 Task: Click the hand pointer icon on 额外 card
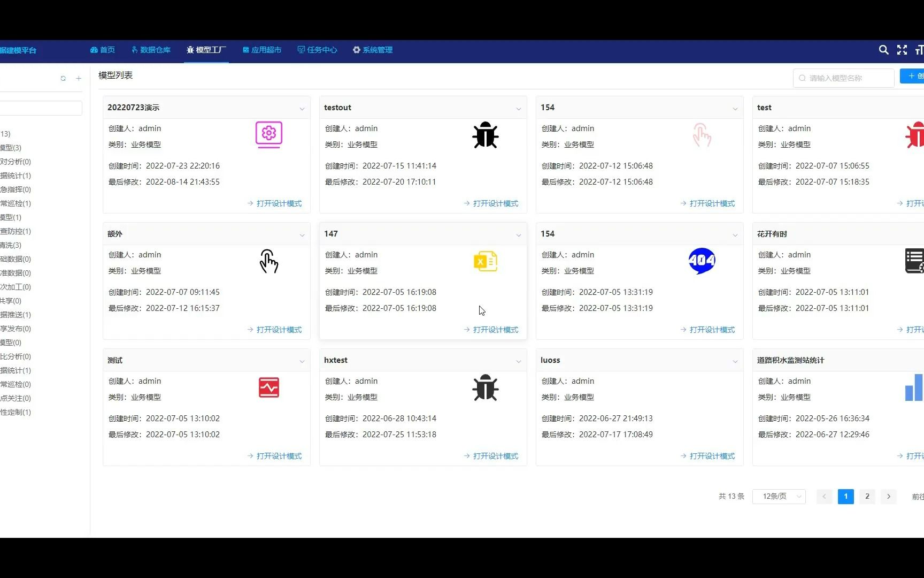point(269,261)
